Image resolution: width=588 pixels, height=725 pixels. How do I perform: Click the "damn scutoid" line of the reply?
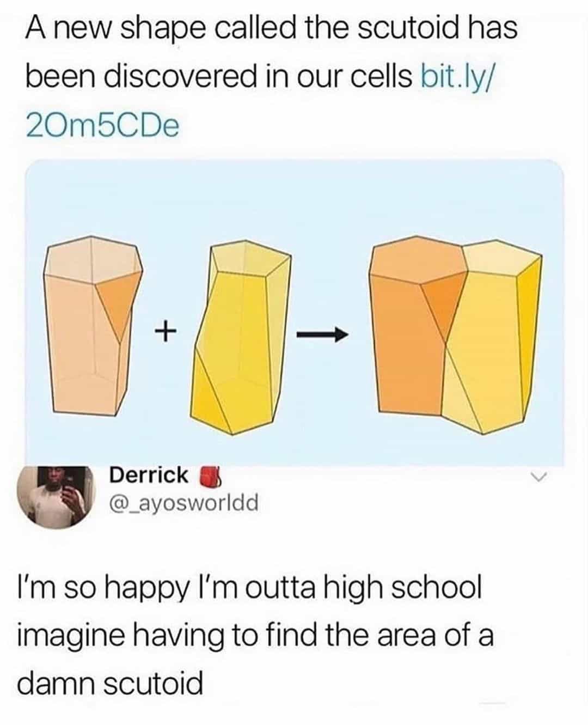pyautogui.click(x=111, y=683)
